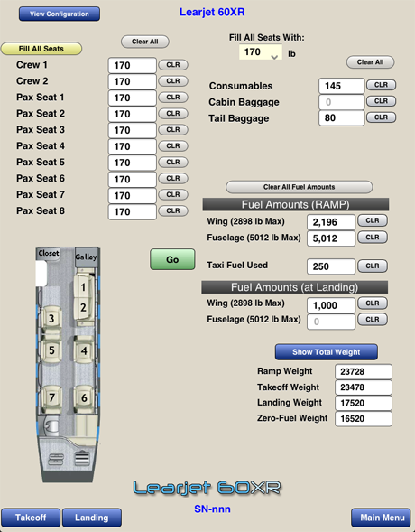
Task: Clear the ramp Wing fuel amount
Action: click(x=373, y=220)
